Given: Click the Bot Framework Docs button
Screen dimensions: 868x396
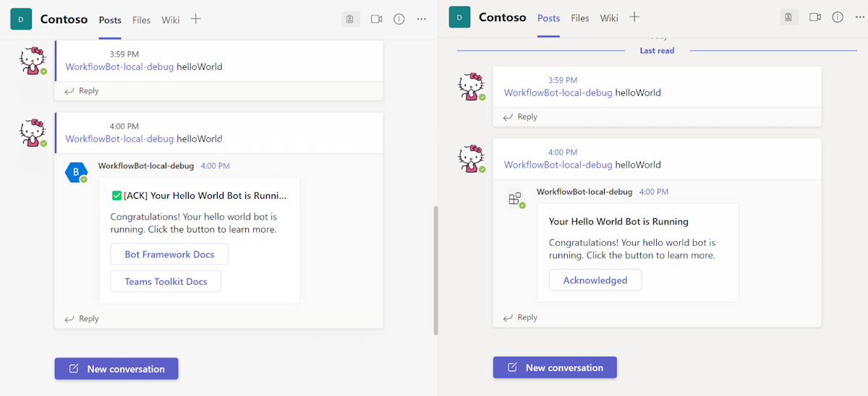Looking at the screenshot, I should (169, 254).
